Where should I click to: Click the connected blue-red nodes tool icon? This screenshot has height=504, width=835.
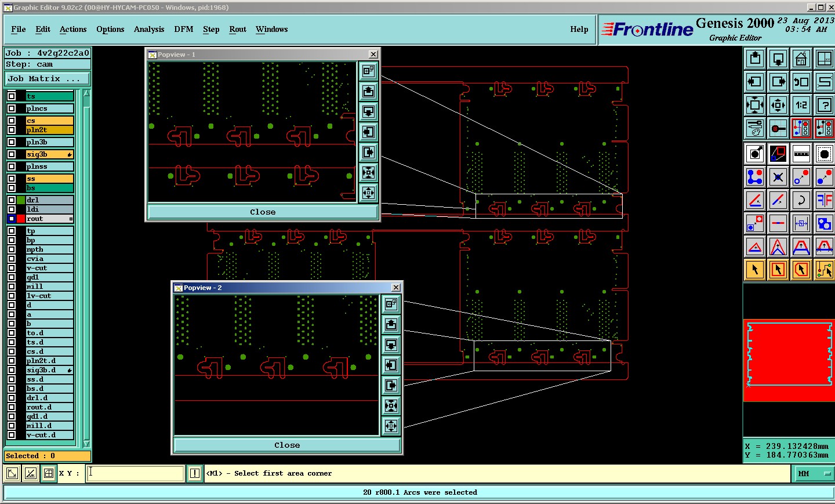coord(755,177)
